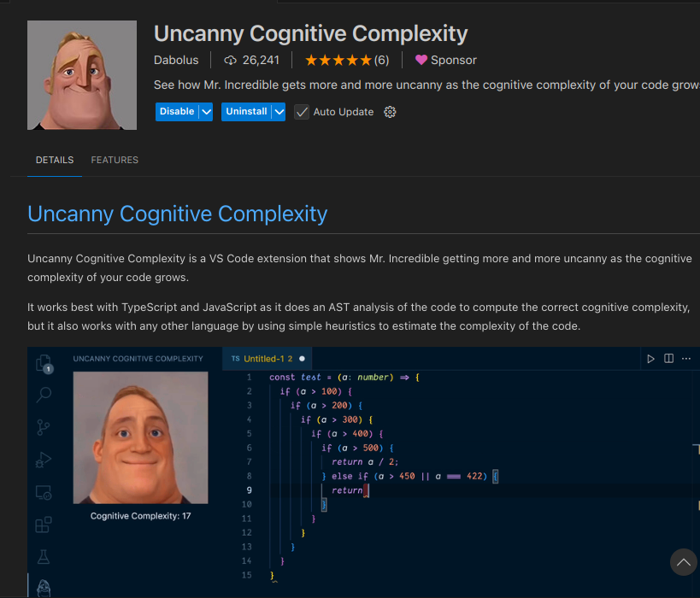Open the Dabolus publisher page
Viewport: 700px width, 598px height.
click(x=176, y=61)
